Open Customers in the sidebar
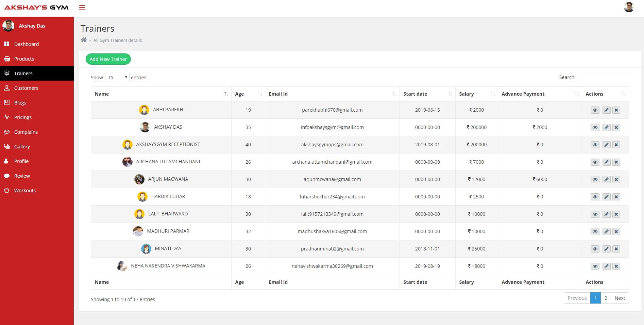644x325 pixels. (x=26, y=88)
